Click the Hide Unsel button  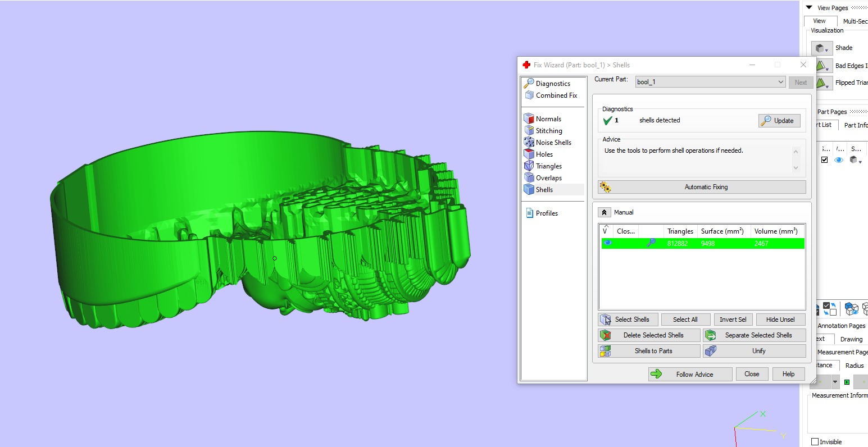tap(780, 320)
